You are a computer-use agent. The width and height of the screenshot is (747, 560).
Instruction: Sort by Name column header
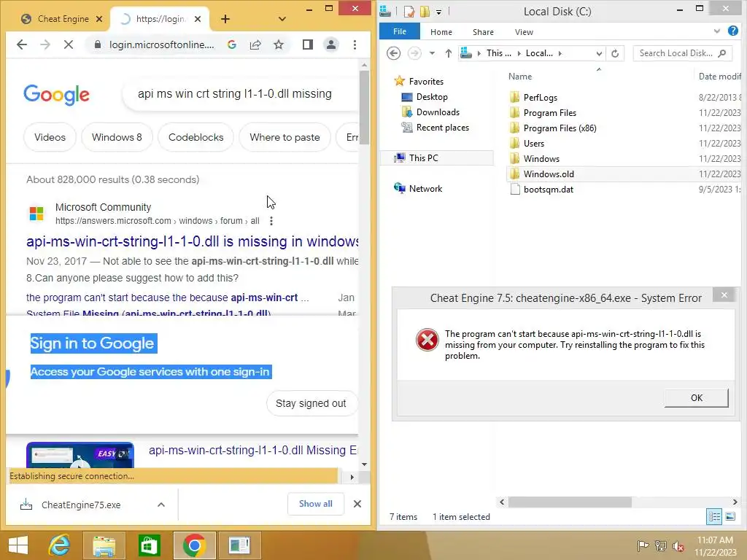(x=519, y=76)
